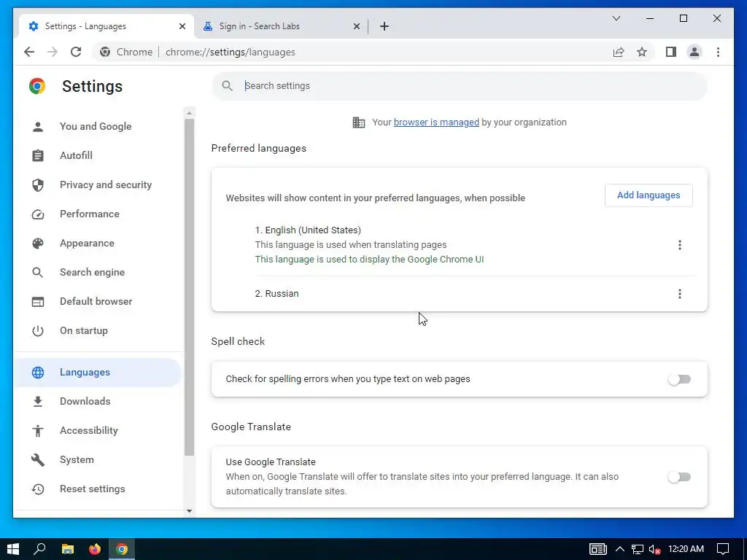Open more actions for English (United States)

(679, 245)
